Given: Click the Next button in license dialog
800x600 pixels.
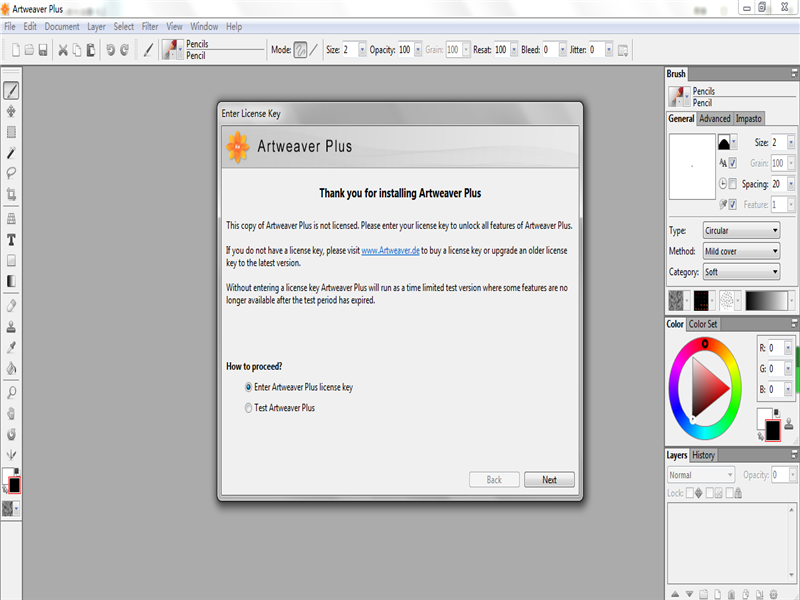Looking at the screenshot, I should (549, 480).
